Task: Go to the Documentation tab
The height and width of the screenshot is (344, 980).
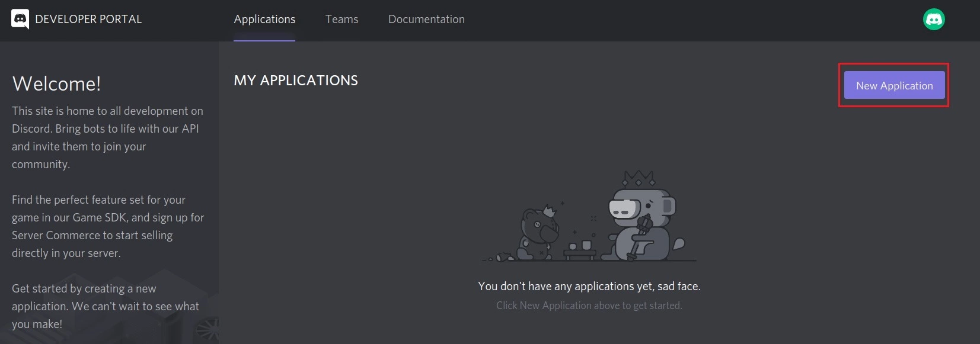Action: coord(426,20)
